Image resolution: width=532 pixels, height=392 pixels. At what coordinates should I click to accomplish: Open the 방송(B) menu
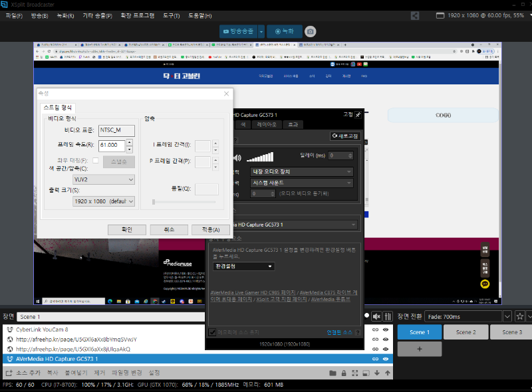(39, 15)
